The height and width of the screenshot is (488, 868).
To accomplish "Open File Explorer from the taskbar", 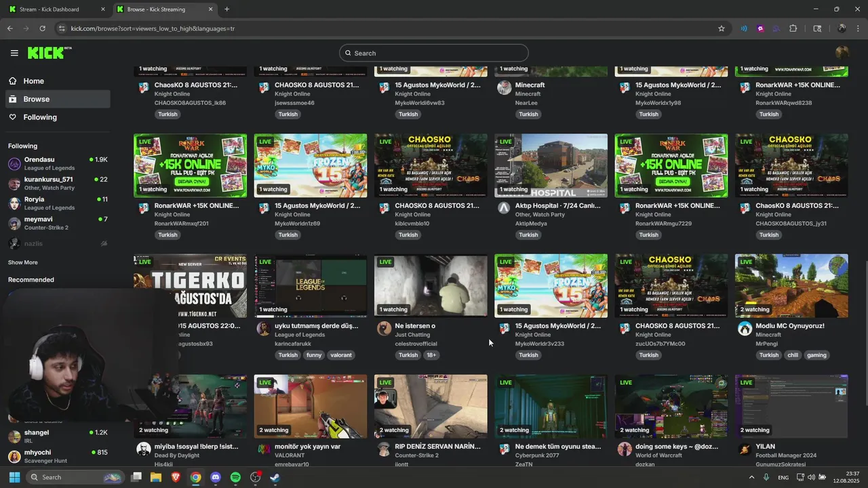I will [x=156, y=477].
